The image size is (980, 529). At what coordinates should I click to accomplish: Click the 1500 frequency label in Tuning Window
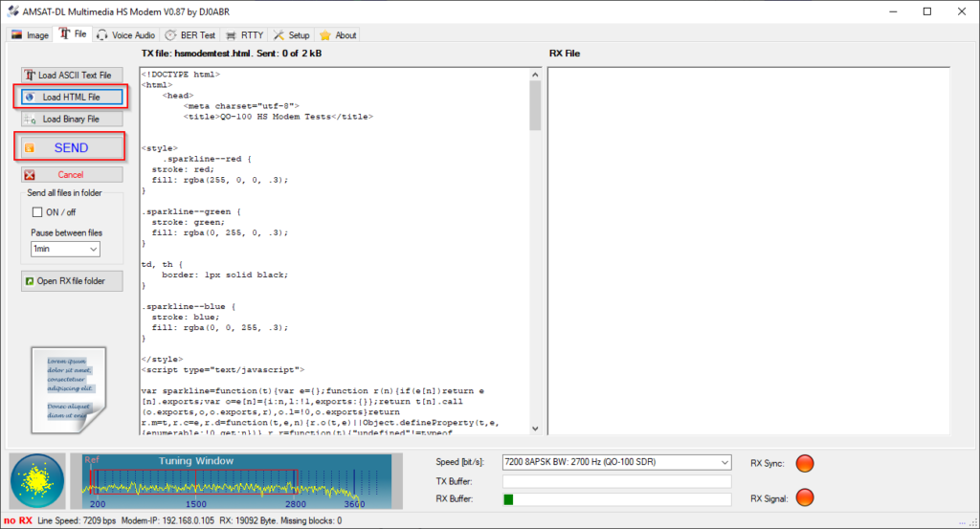point(195,504)
